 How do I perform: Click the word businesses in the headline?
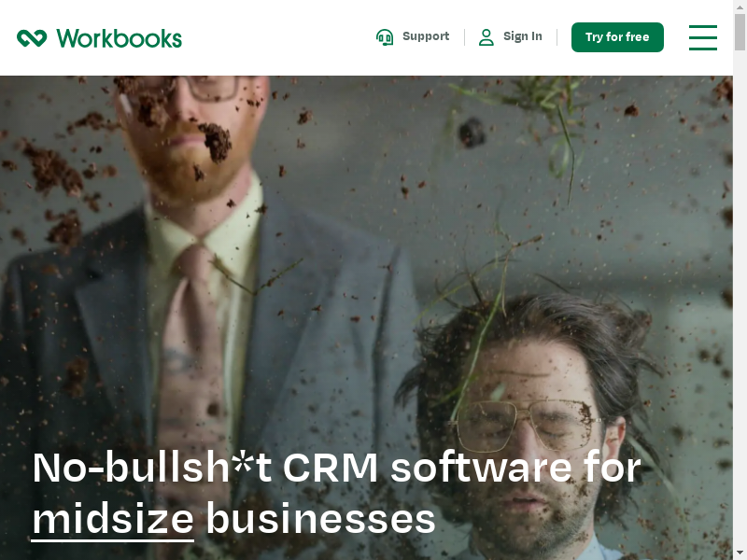[320, 519]
